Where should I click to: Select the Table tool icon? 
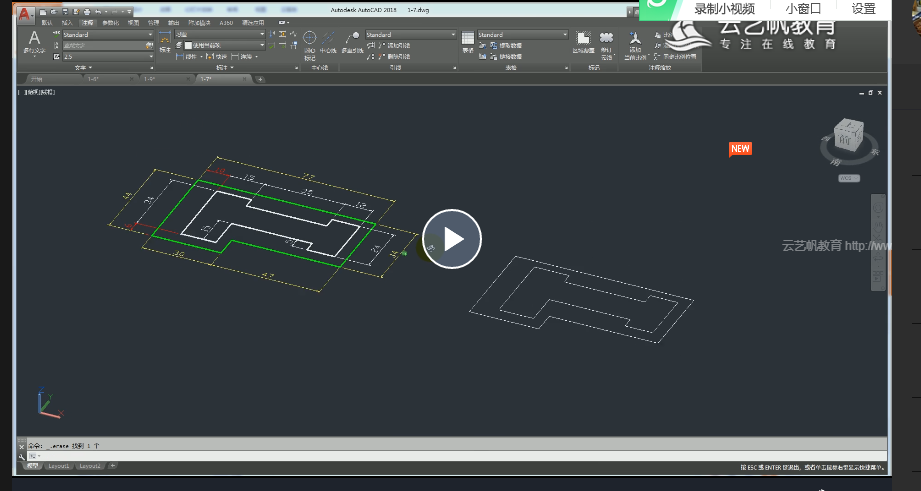tap(468, 40)
